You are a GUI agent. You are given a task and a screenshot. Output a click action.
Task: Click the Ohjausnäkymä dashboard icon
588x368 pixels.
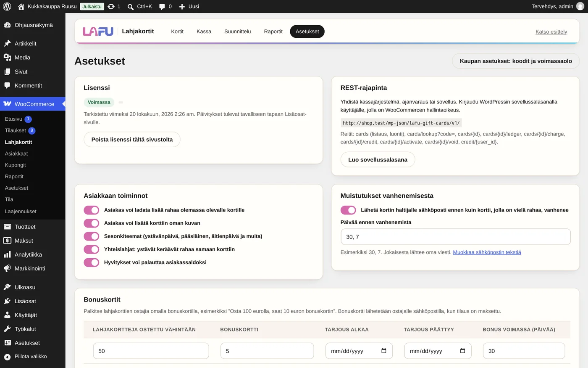coord(7,25)
